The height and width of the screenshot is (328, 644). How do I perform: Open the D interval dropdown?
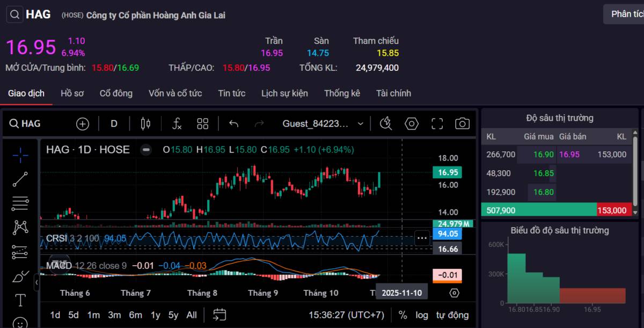pyautogui.click(x=114, y=124)
